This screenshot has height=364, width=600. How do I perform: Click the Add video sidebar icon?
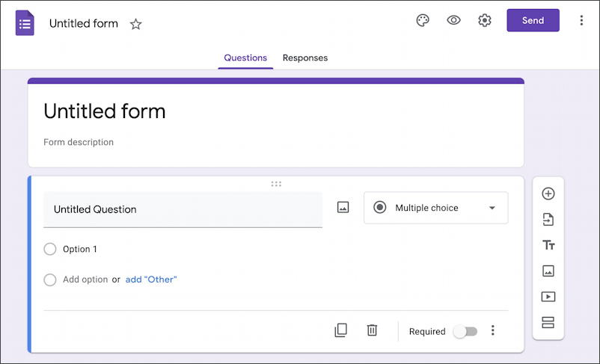pos(548,297)
